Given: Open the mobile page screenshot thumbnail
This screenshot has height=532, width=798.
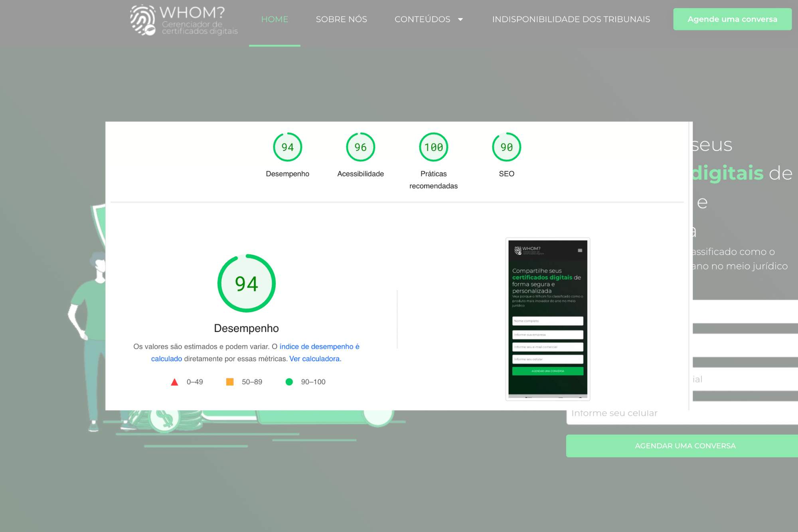Looking at the screenshot, I should [547, 319].
